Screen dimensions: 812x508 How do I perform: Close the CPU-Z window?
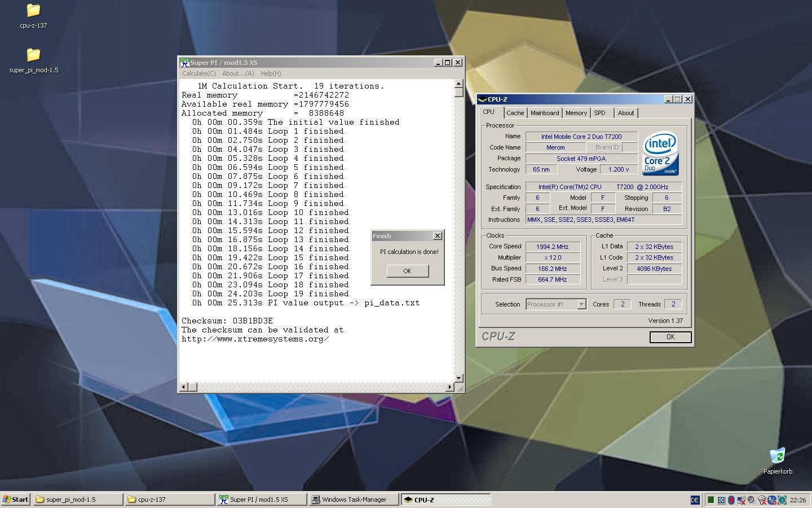[x=688, y=99]
